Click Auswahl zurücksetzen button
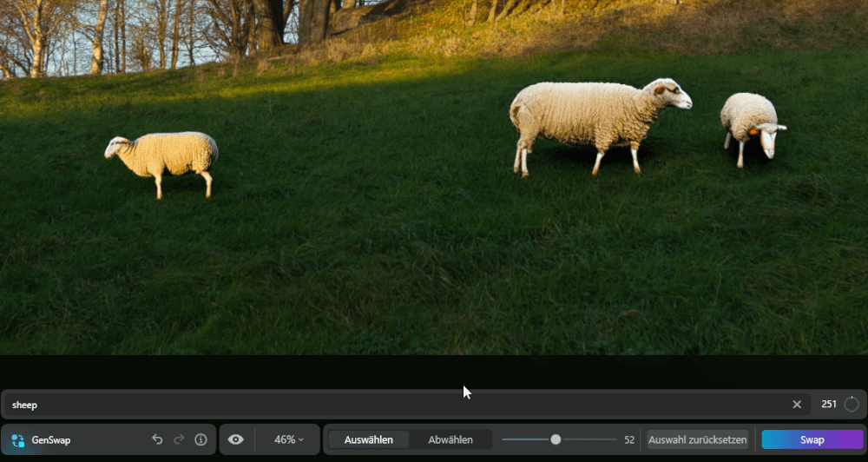868x462 pixels. [698, 439]
